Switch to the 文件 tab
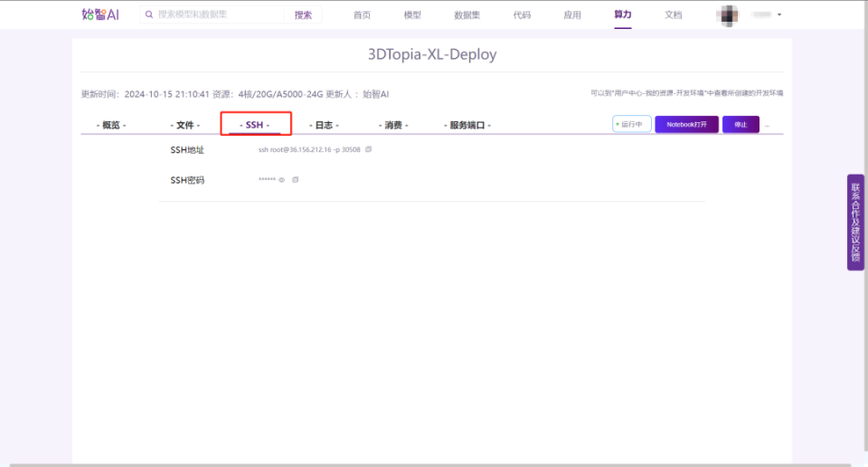This screenshot has height=467, width=868. click(x=184, y=125)
